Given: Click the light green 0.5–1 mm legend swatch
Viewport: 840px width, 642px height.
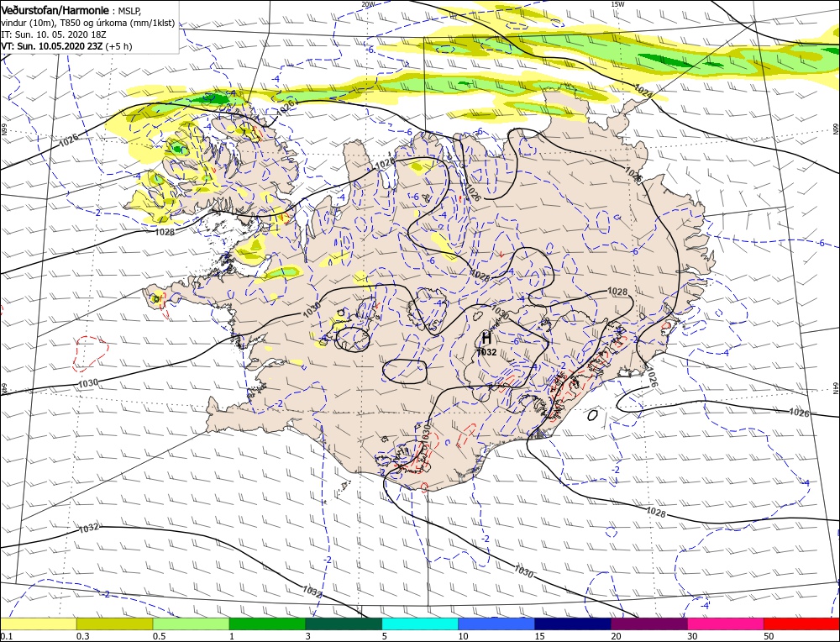Looking at the screenshot, I should 192,624.
